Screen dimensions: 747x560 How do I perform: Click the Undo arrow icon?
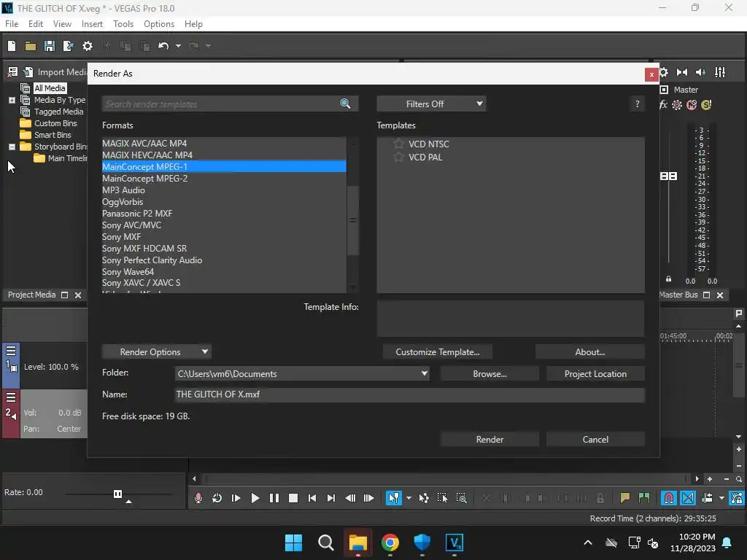click(x=163, y=46)
